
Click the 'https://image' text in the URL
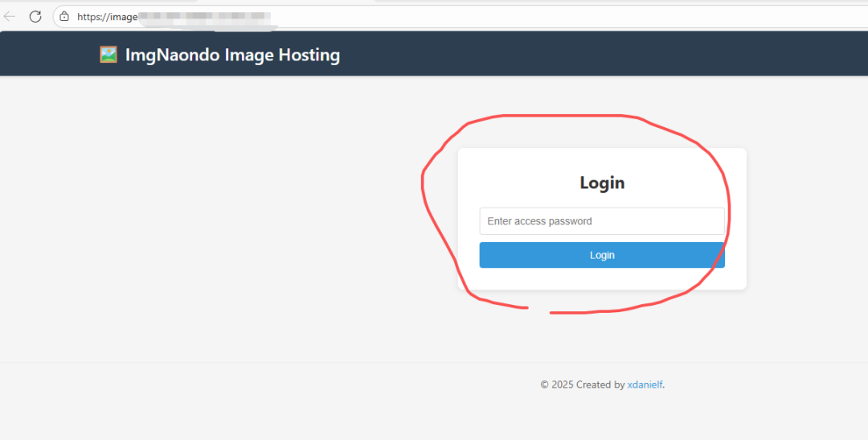coord(108,17)
